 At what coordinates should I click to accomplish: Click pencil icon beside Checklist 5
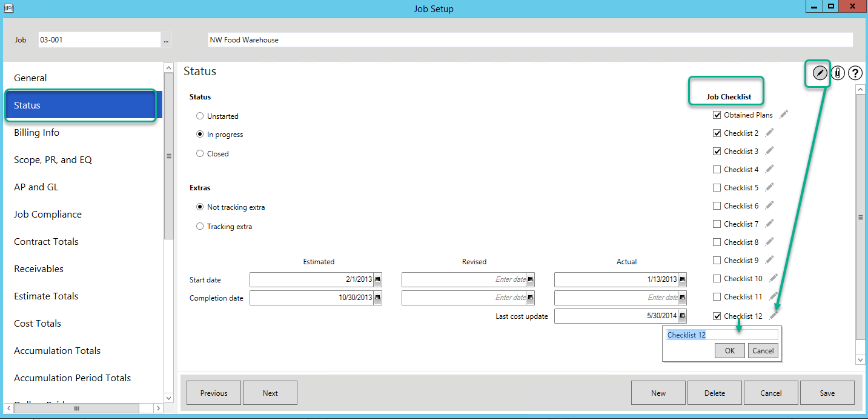[x=769, y=187]
